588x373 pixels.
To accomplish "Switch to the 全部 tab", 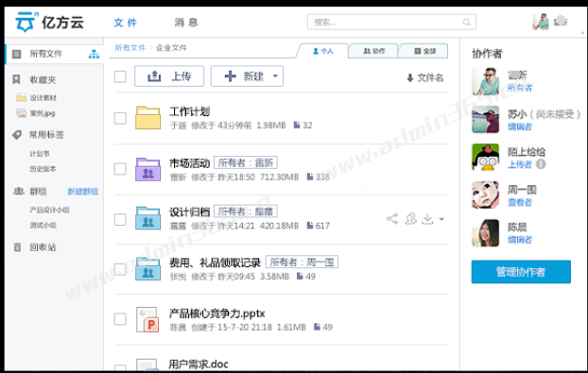I will (424, 51).
